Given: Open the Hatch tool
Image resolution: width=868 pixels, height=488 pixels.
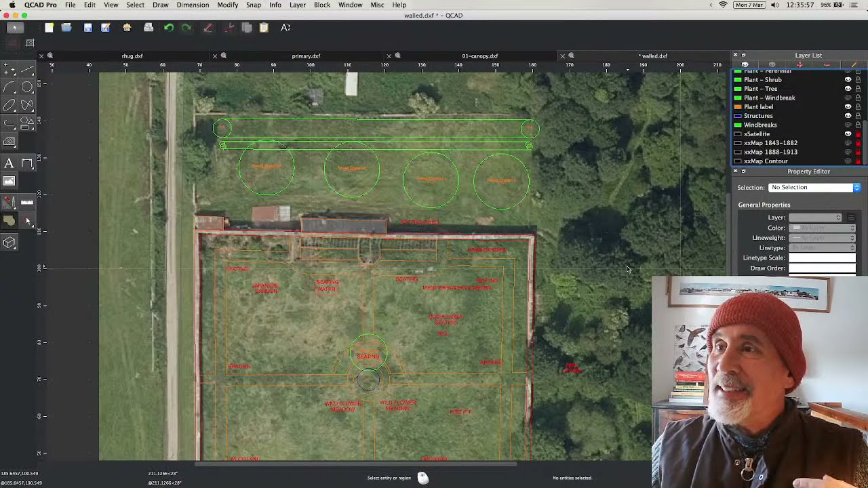Looking at the screenshot, I should point(9,141).
